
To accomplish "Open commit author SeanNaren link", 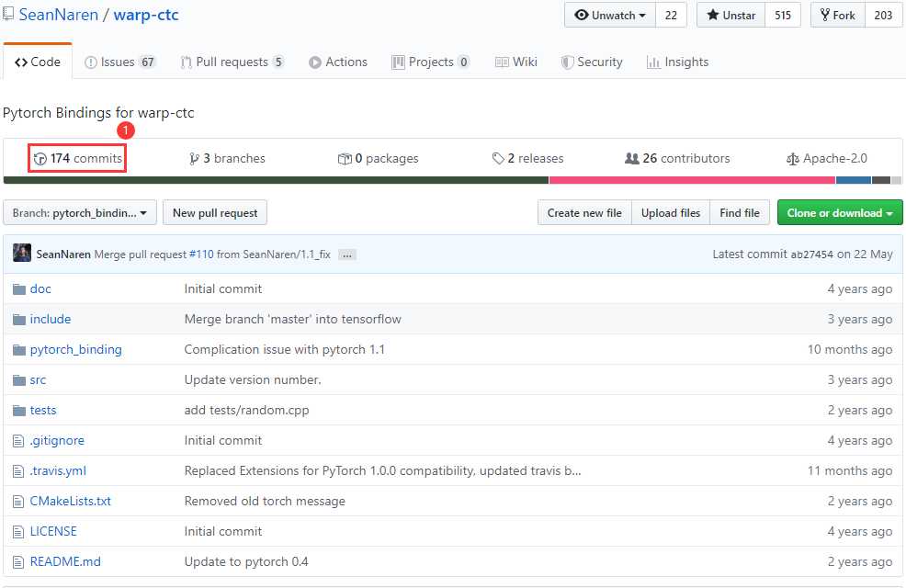I will [x=63, y=254].
